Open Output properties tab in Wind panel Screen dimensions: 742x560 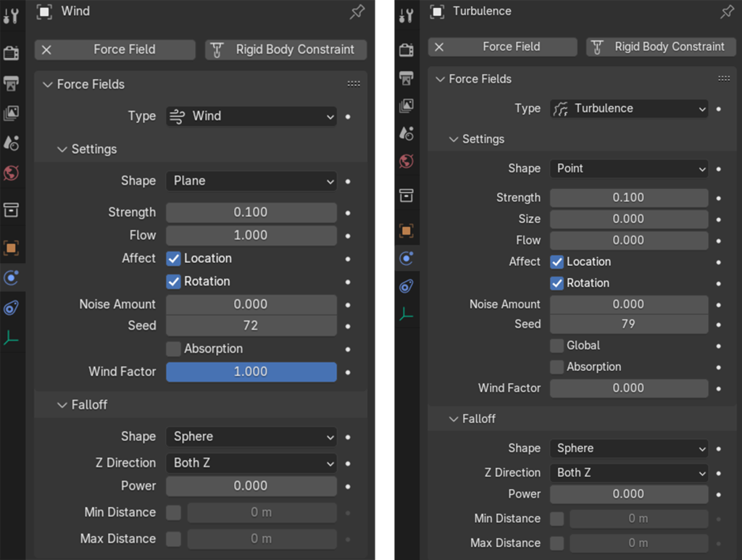12,83
